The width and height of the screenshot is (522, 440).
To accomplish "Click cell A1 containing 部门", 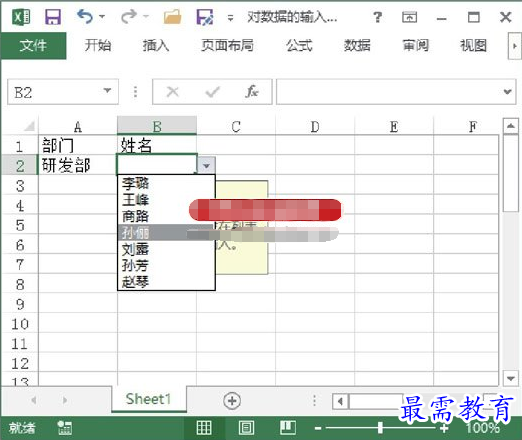I will 78,145.
